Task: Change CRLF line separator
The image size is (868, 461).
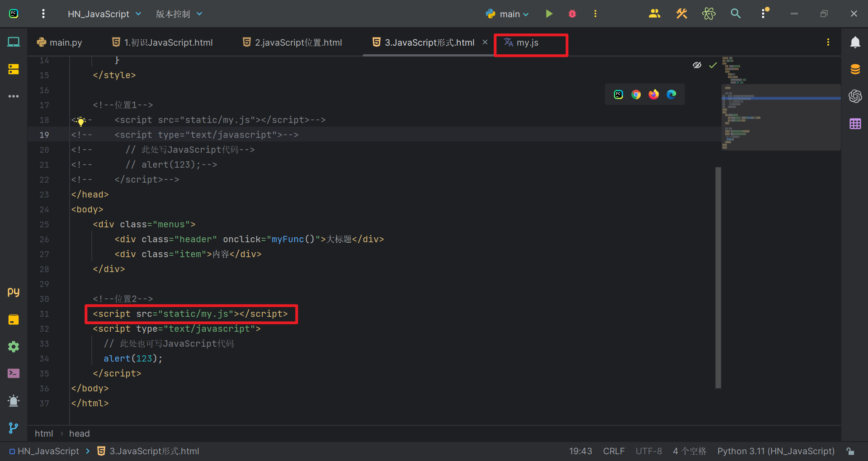Action: 613,451
